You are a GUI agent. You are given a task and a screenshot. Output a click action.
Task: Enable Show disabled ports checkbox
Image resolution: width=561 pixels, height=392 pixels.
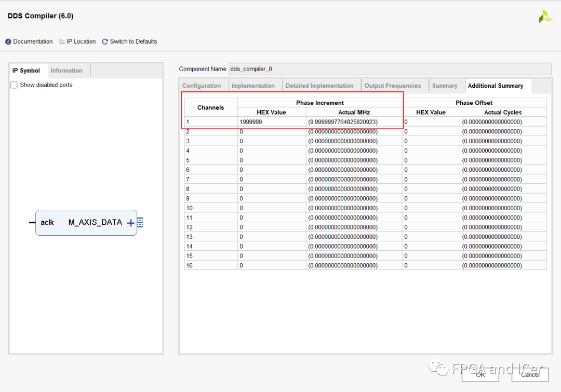point(14,85)
